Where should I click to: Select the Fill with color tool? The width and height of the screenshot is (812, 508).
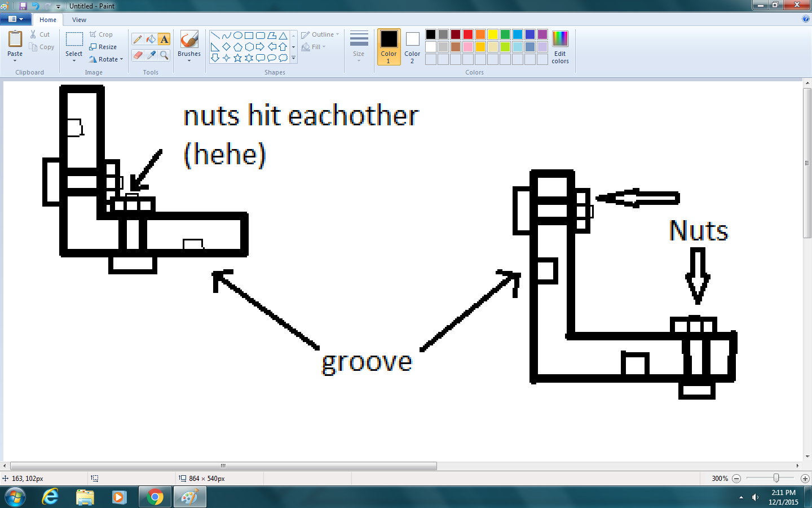(x=150, y=39)
